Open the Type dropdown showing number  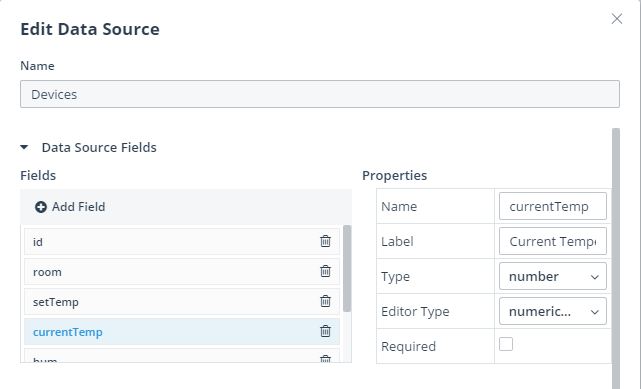click(553, 276)
